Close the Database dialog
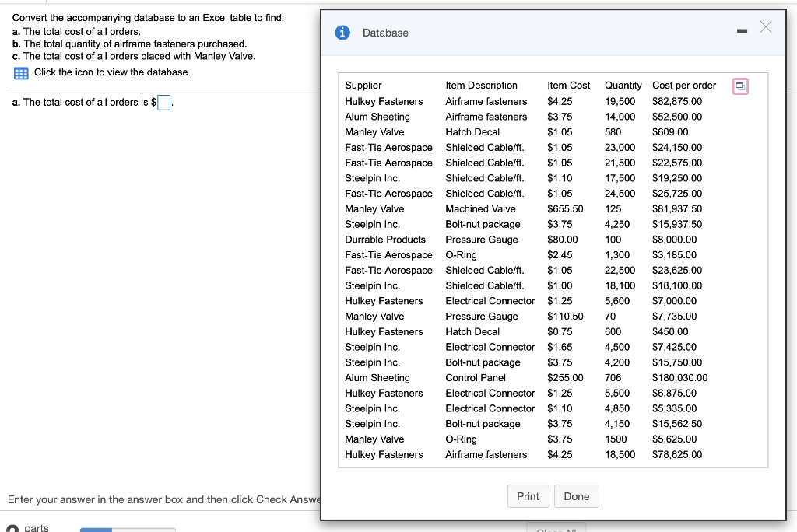The image size is (797, 532). 765,26
